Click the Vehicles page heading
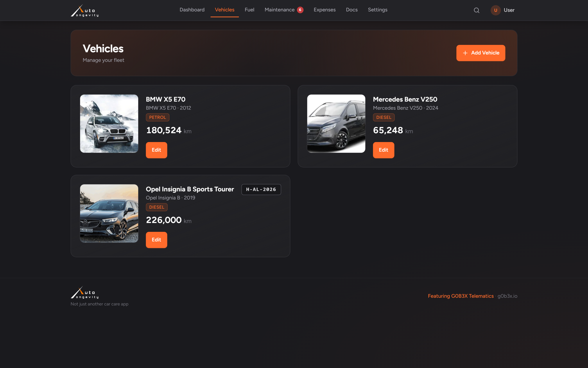 pos(103,48)
